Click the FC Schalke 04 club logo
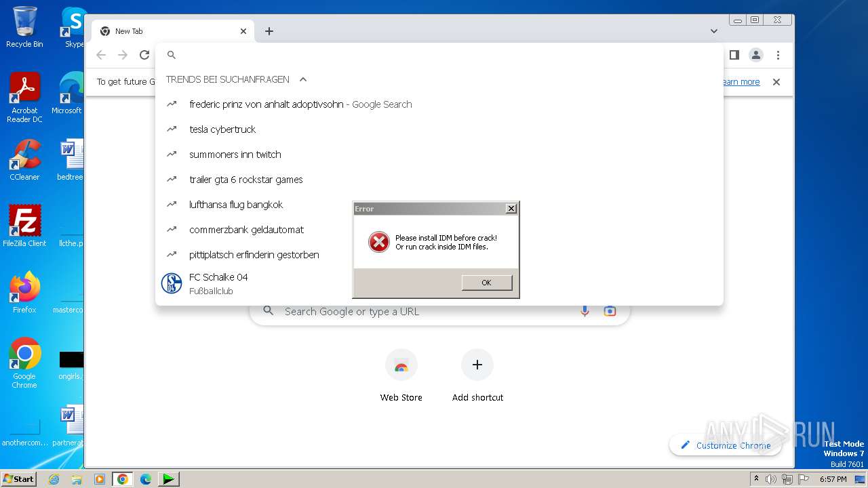This screenshot has height=488, width=868. pos(172,283)
